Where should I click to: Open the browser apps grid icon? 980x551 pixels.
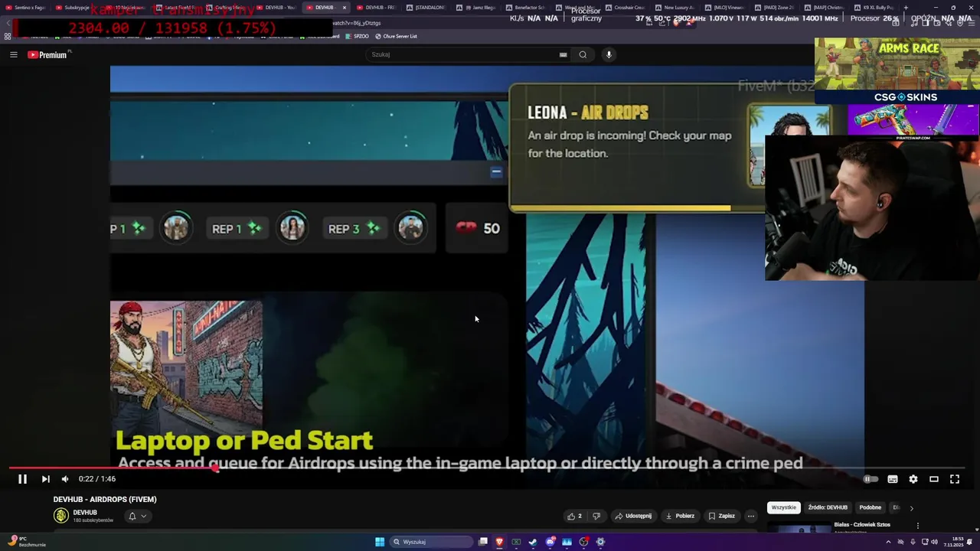8,36
